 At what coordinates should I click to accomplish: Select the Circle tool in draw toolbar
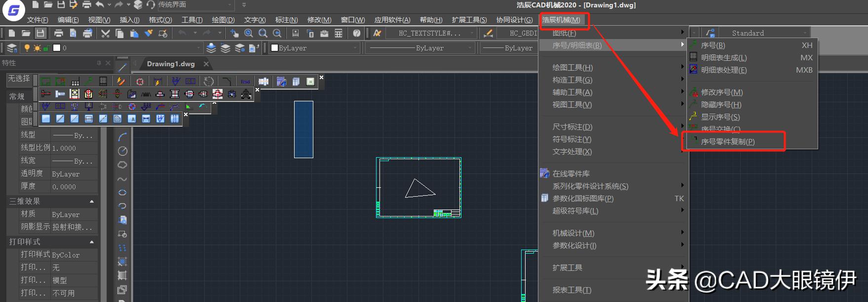point(122,151)
